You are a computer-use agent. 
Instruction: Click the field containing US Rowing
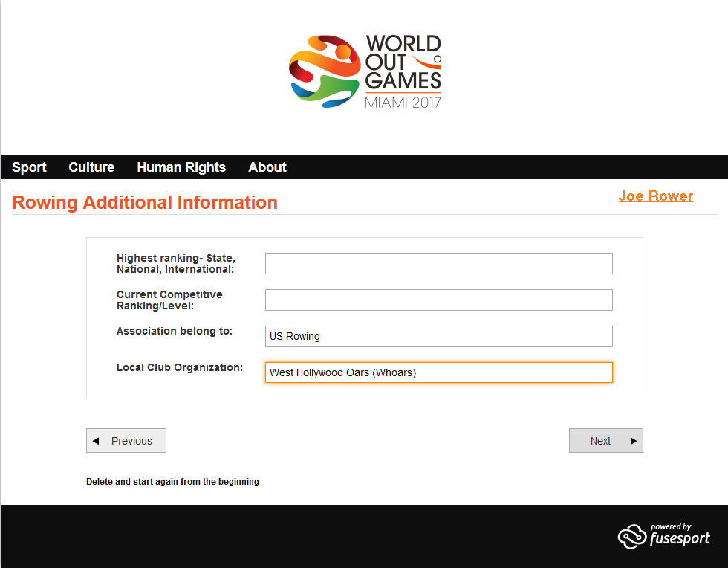438,336
